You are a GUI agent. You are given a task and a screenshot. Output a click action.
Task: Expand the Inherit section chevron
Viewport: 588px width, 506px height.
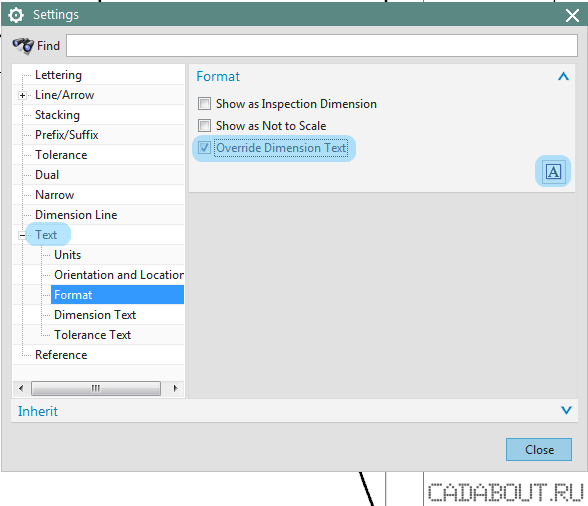(x=566, y=410)
